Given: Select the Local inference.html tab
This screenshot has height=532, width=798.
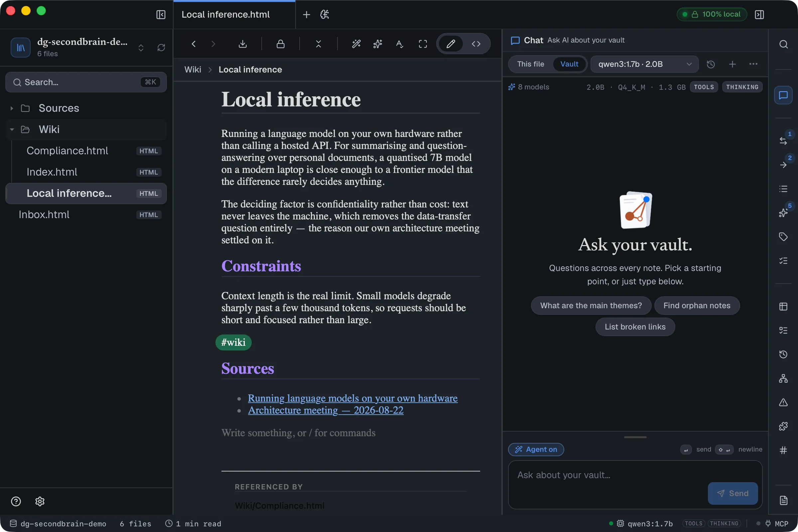Looking at the screenshot, I should tap(234, 15).
